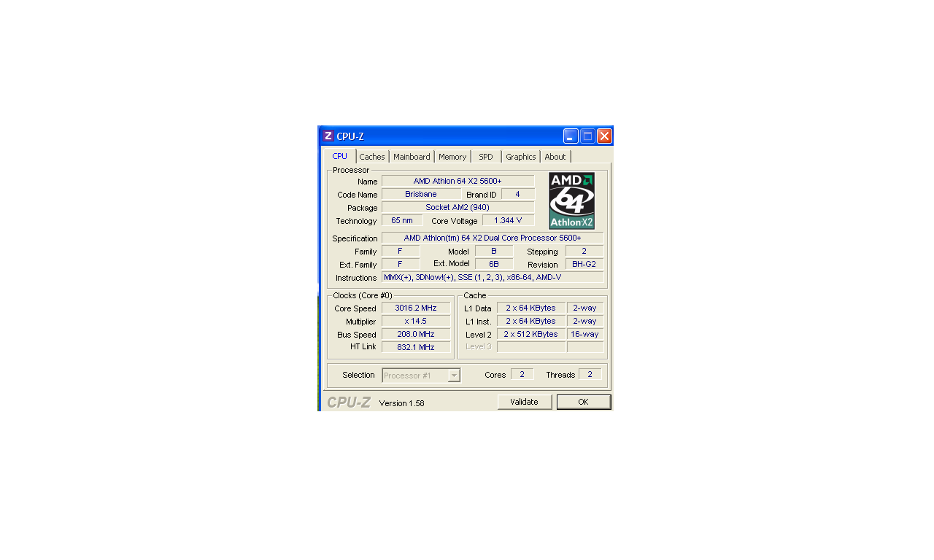This screenshot has height=560, width=934.
Task: Click the Code Name value Brisbane
Action: [421, 194]
